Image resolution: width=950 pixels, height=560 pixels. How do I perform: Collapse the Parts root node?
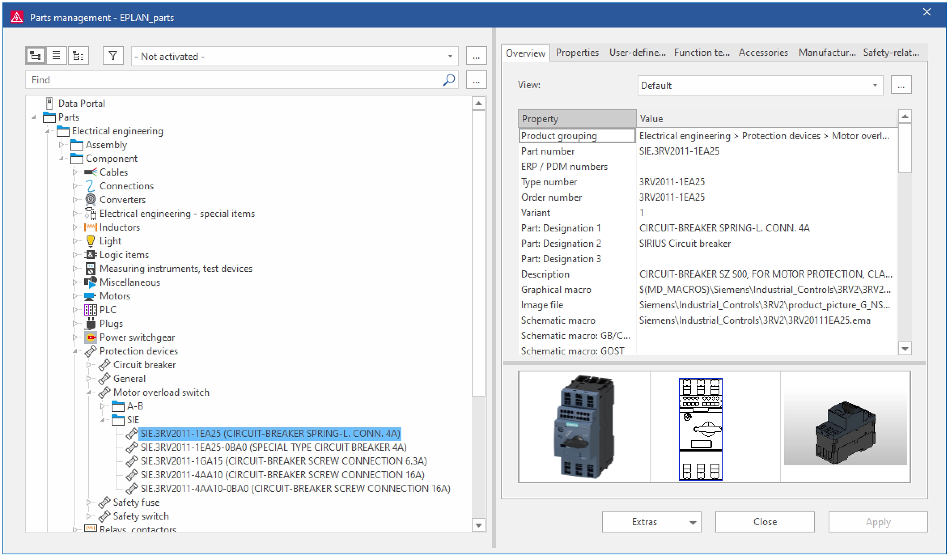(34, 117)
